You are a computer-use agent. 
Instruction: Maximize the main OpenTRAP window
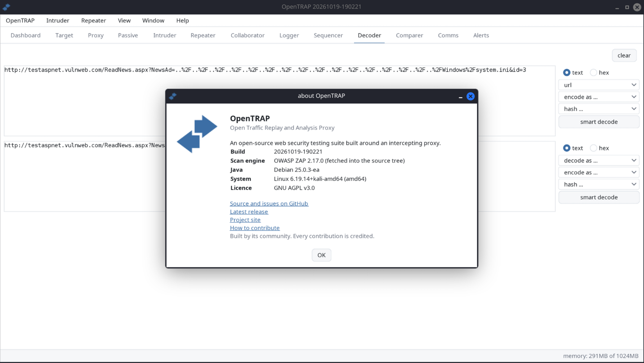pos(627,7)
